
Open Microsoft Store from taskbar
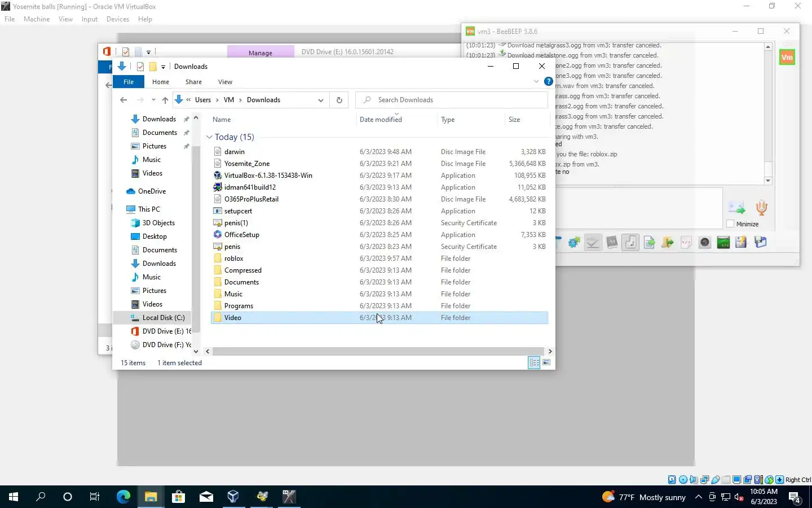[x=178, y=497]
